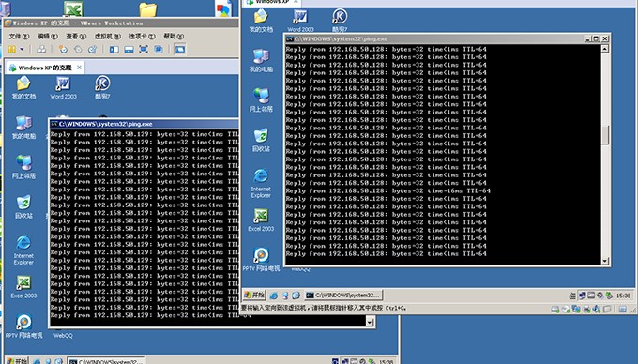Open the 查看 (View) menu in VMware

(76, 37)
